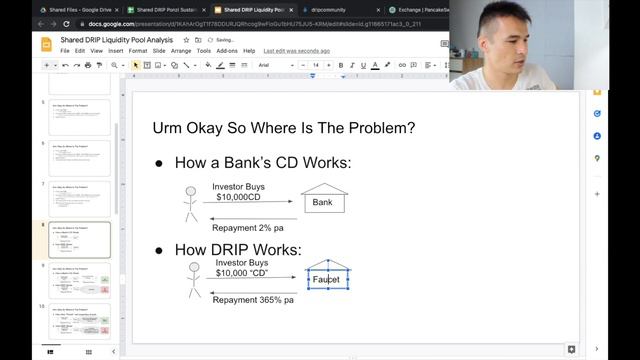Select the line tool

coord(187,65)
